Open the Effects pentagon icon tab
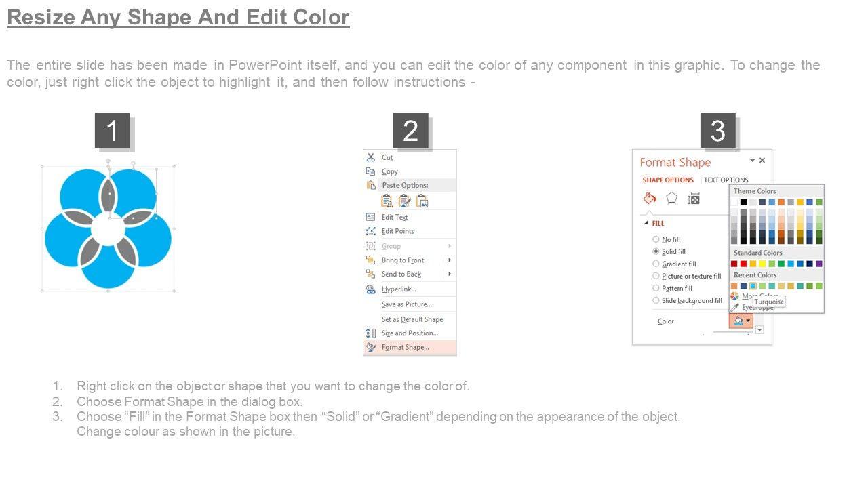This screenshot has height=488, width=868. coord(671,199)
